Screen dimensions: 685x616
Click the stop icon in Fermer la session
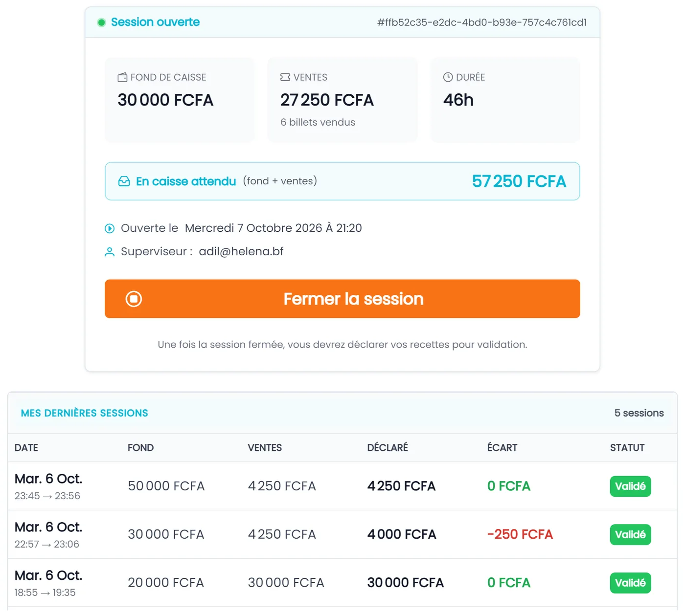[x=134, y=299]
